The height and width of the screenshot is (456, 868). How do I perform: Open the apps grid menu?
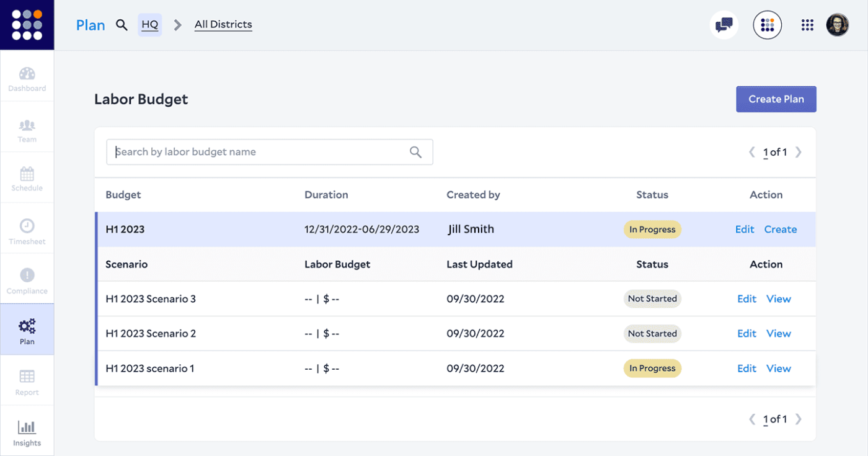pyautogui.click(x=807, y=25)
